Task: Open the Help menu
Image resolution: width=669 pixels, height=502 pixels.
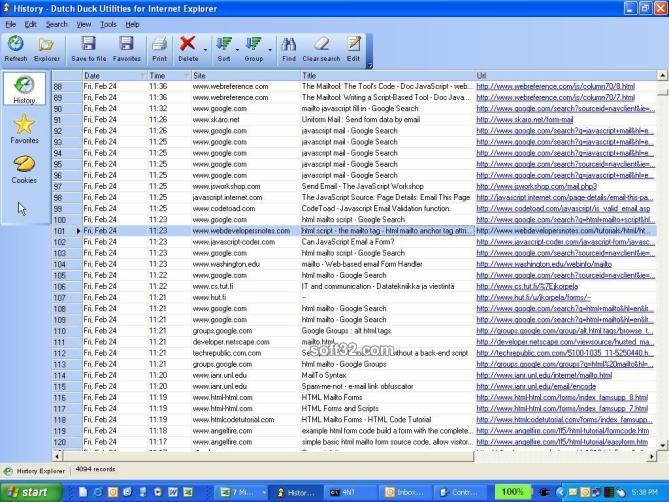Action: [x=132, y=24]
